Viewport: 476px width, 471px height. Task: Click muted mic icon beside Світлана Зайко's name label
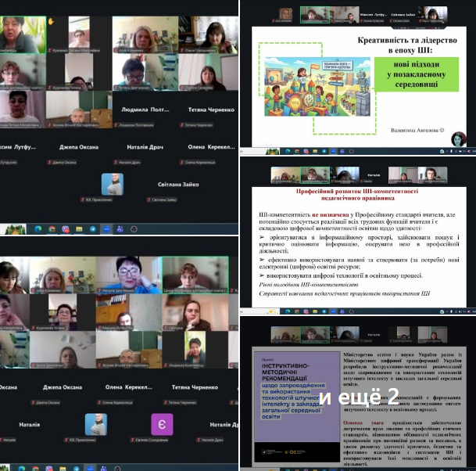click(x=148, y=201)
